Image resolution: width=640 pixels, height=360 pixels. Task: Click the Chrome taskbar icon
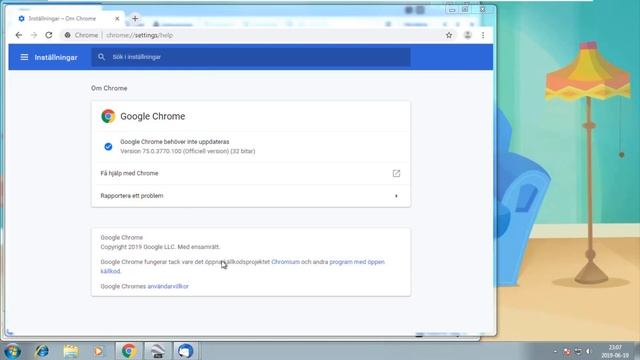[129, 351]
